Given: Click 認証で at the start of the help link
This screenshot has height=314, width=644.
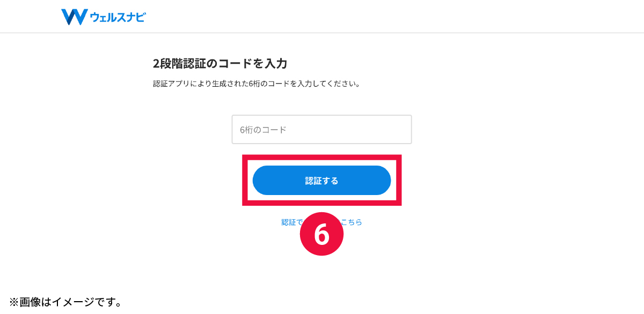Looking at the screenshot, I should point(292,222).
